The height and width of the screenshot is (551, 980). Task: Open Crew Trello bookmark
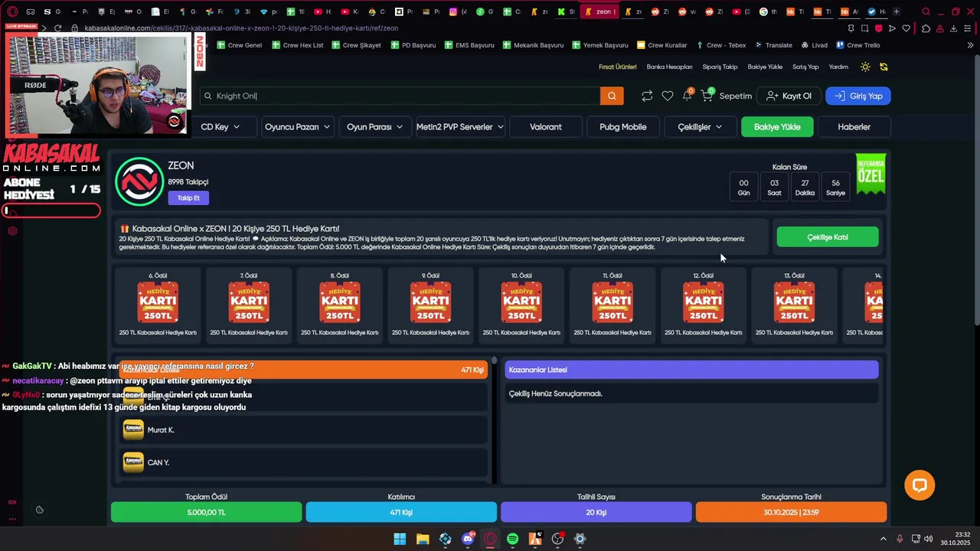pyautogui.click(x=857, y=45)
